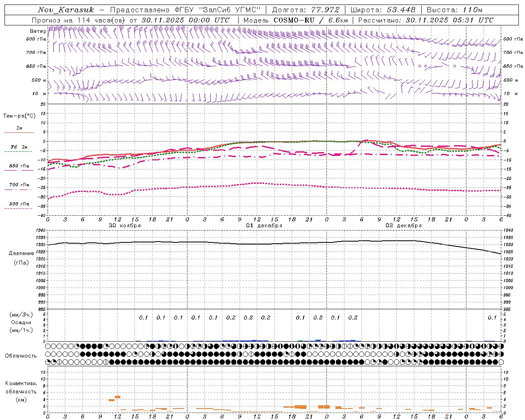Click the Тем-ра(°C) temperature panel label
Screen dimensions: 525x420
coord(19,116)
